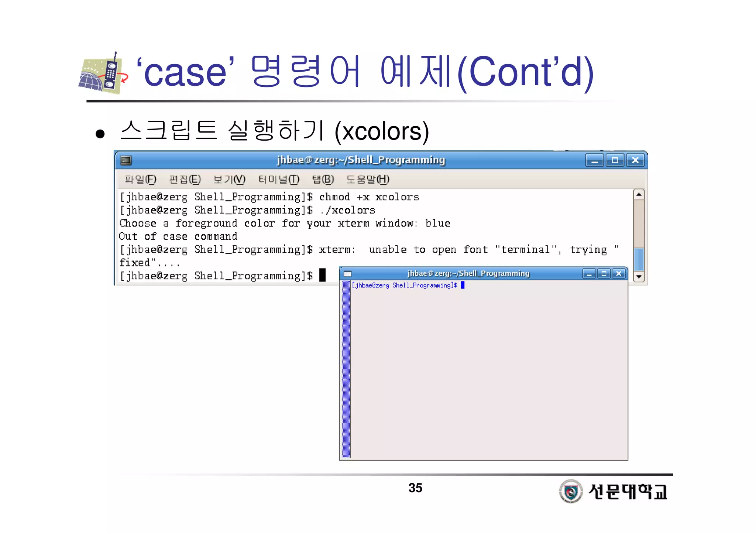This screenshot has width=756, height=534.
Task: Click the 'unable to open font' error line
Action: (x=369, y=250)
